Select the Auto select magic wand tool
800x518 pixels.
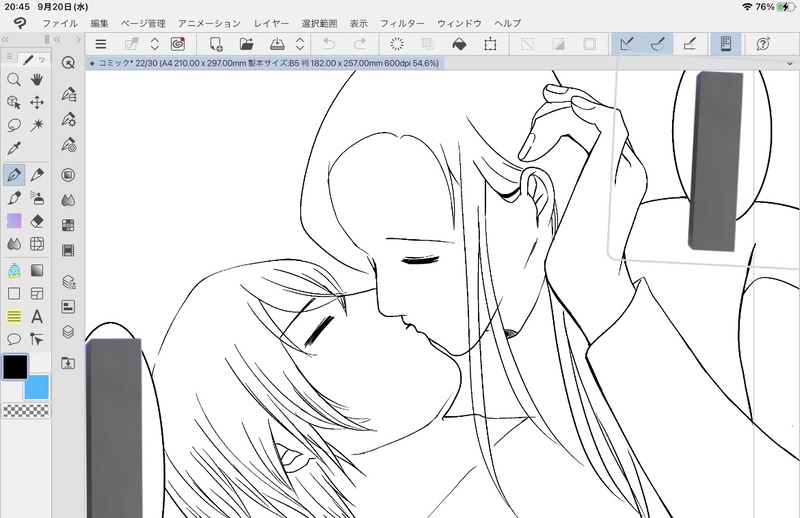(x=37, y=125)
